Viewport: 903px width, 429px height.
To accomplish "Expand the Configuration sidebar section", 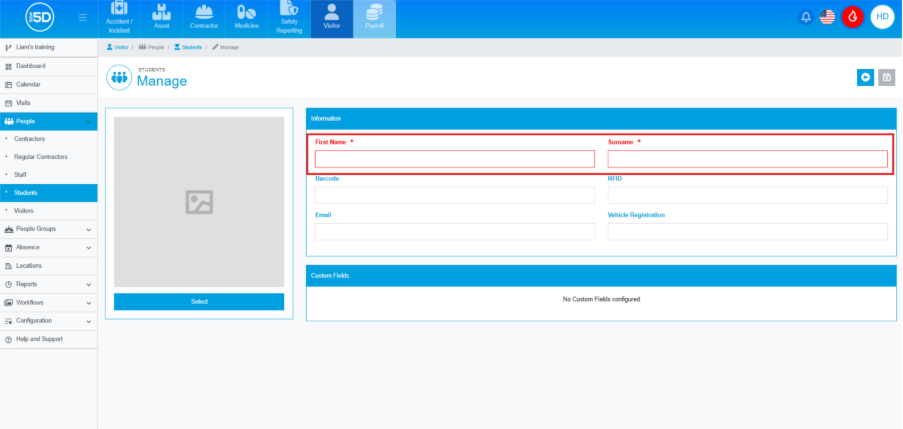I will tap(48, 321).
